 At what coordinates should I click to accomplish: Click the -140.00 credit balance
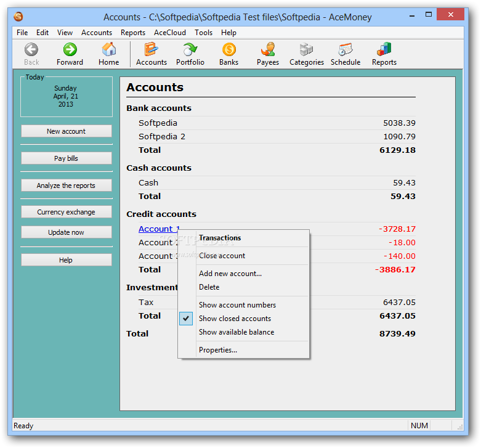[x=400, y=256]
